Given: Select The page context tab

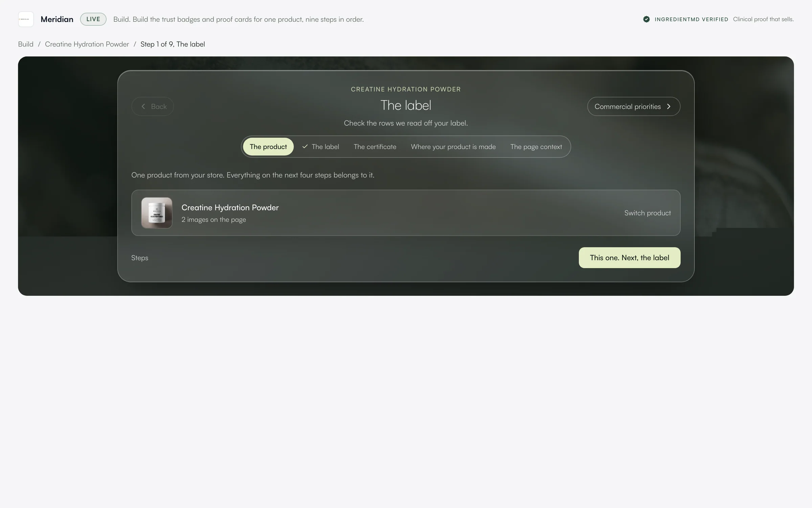Looking at the screenshot, I should point(536,147).
